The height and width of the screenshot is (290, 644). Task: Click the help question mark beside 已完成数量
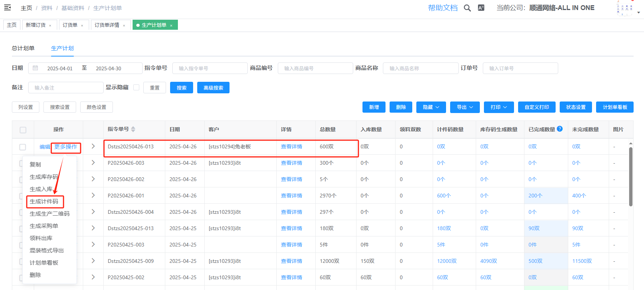point(560,129)
